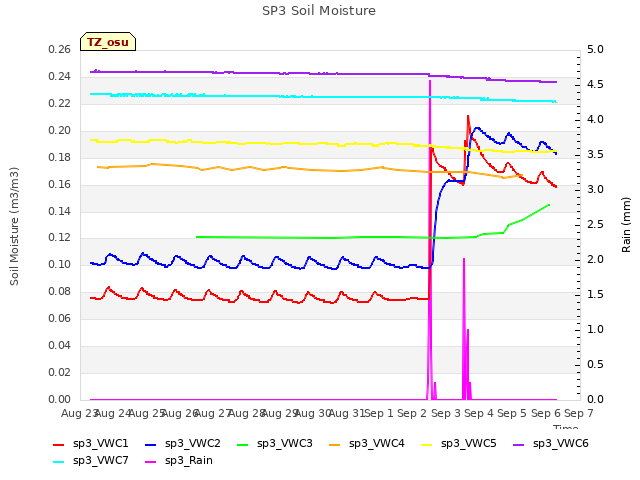Image resolution: width=640 pixels, height=480 pixels.
Task: Click the blue sp3_VWC2 legend swatch
Action: click(151, 444)
